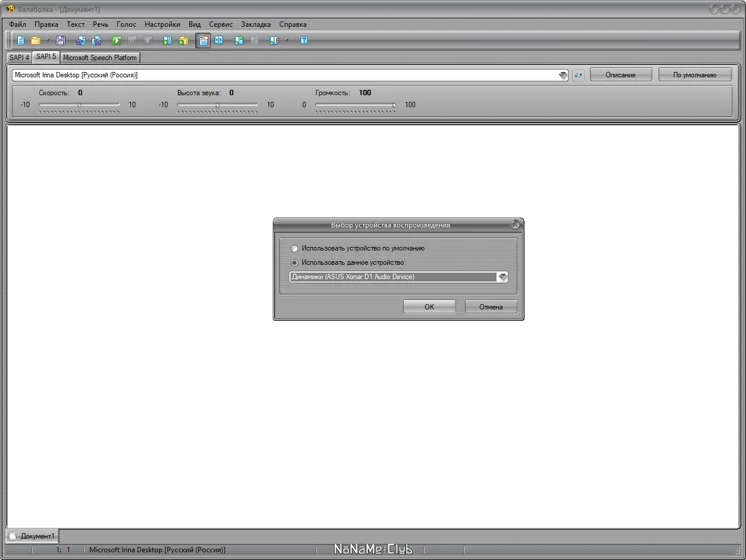Open the Текст menu
The width and height of the screenshot is (746, 560).
tap(76, 24)
